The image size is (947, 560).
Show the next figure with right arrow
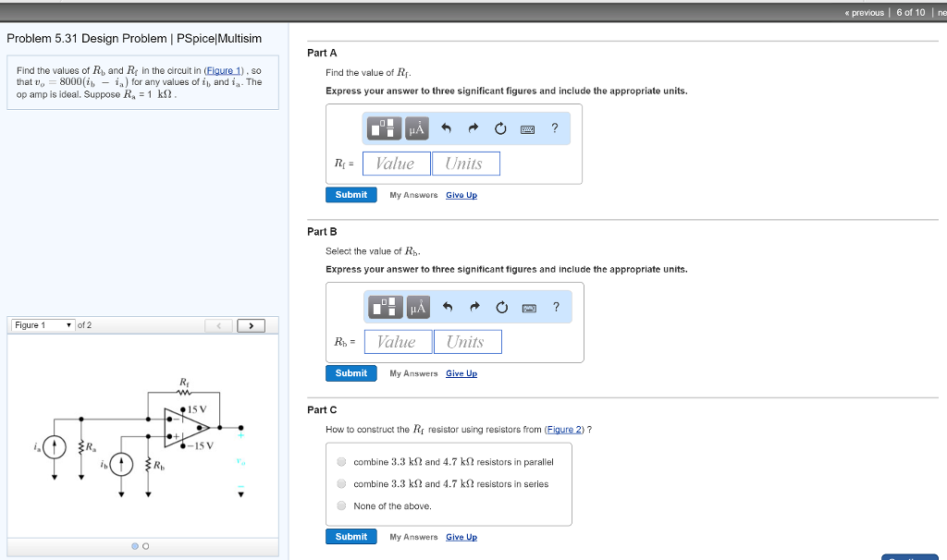pyautogui.click(x=251, y=324)
